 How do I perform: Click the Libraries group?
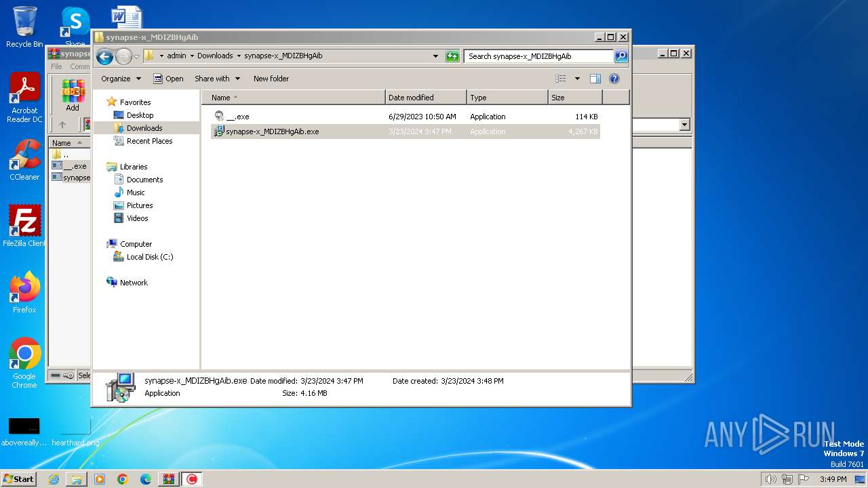[134, 167]
